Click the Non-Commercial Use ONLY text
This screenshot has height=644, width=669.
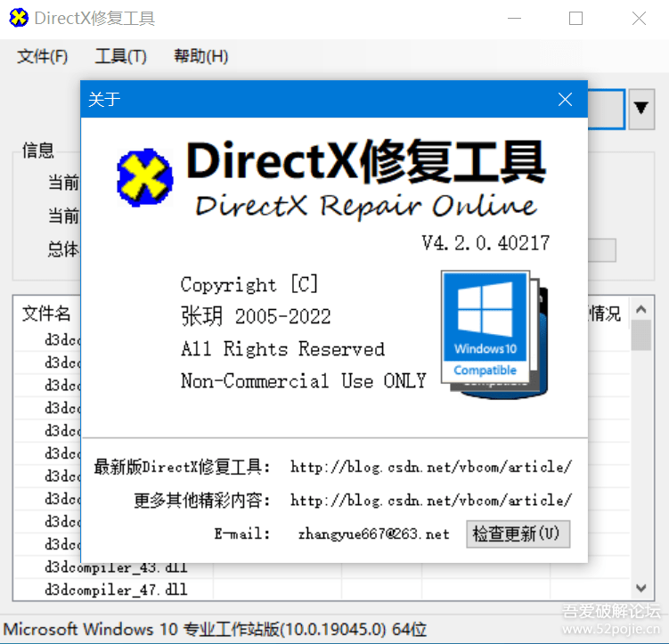(x=304, y=381)
